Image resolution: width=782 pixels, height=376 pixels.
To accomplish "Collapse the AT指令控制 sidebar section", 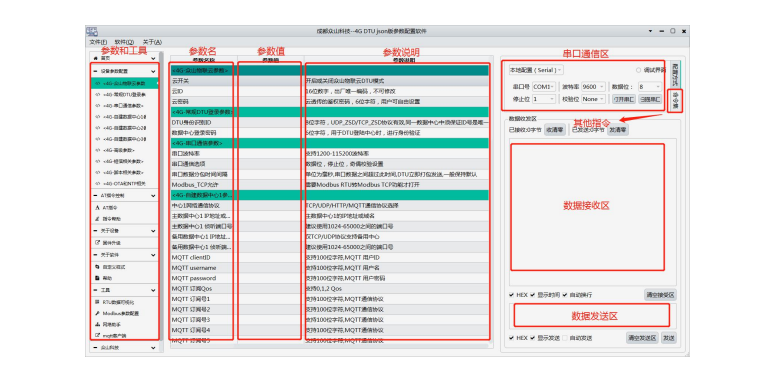I will (x=153, y=196).
